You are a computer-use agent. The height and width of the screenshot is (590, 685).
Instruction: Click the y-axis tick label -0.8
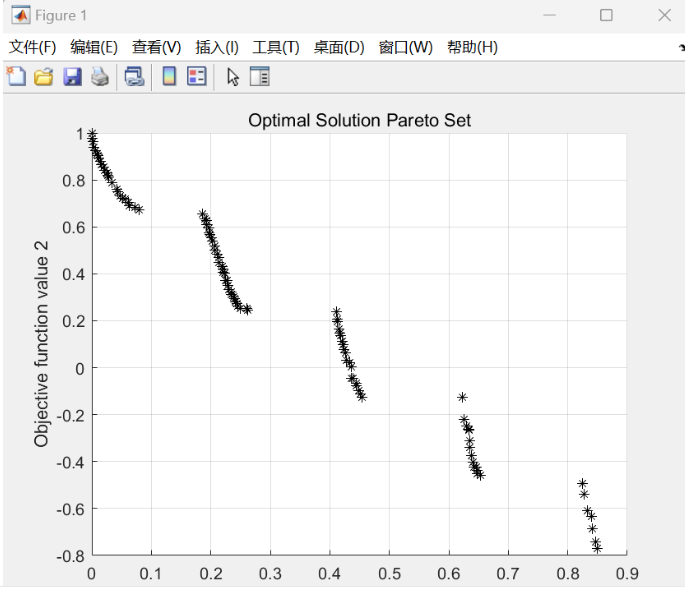(70, 556)
